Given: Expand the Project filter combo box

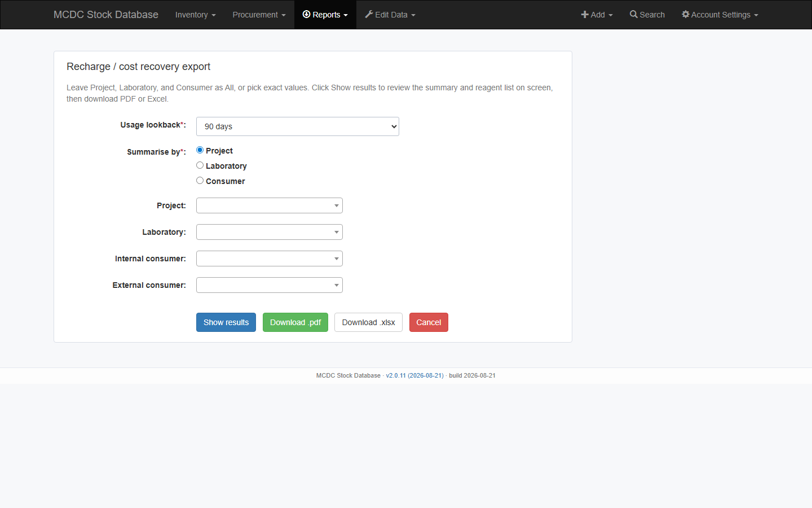Looking at the screenshot, I should click(x=270, y=205).
